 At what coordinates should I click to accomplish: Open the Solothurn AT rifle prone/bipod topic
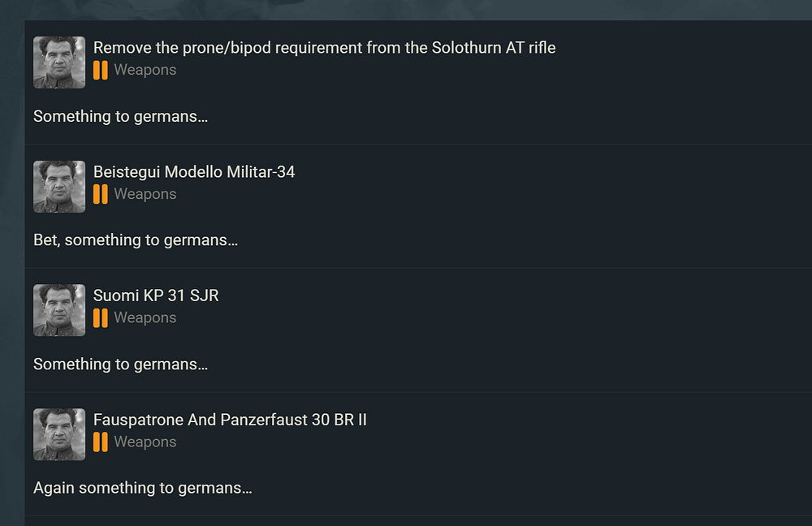(x=324, y=48)
